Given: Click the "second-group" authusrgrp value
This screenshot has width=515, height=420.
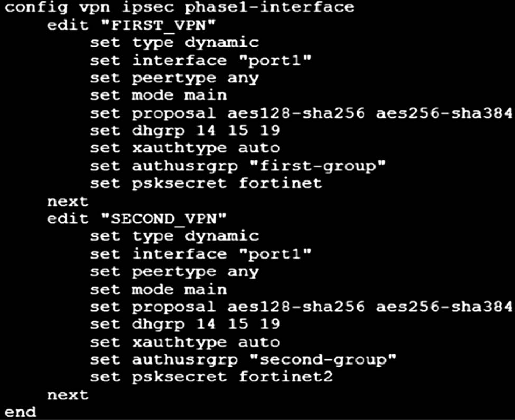Looking at the screenshot, I should click(317, 359).
